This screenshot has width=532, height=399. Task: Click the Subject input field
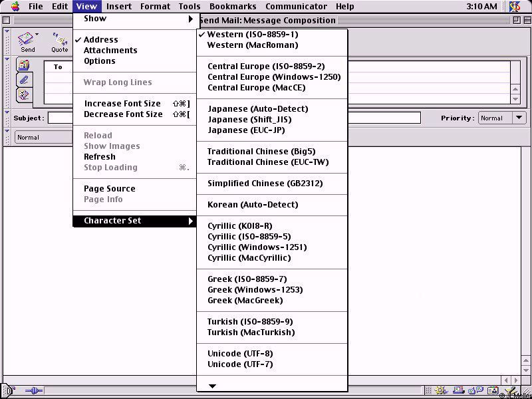tap(234, 118)
